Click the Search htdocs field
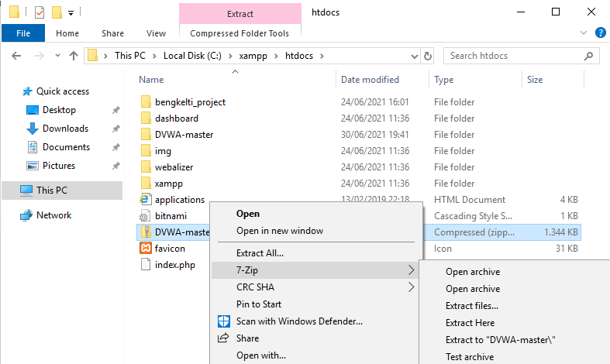The width and height of the screenshot is (610, 364). 522,56
